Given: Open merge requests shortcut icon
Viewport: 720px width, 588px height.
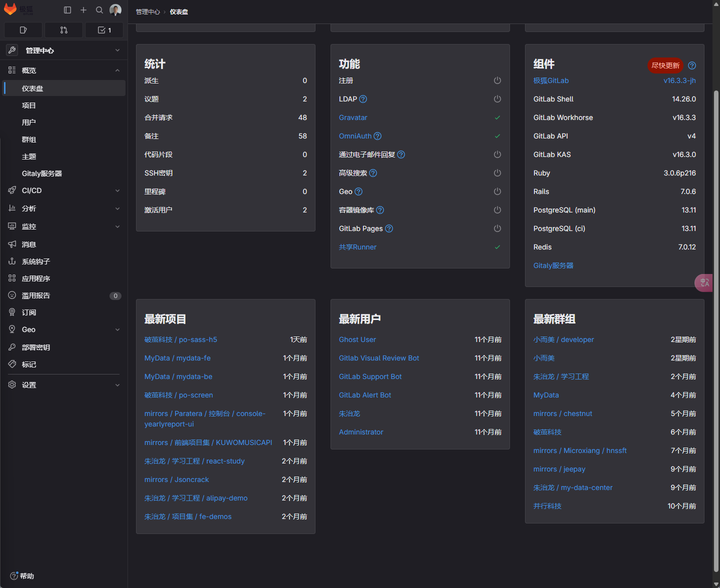Looking at the screenshot, I should click(63, 30).
